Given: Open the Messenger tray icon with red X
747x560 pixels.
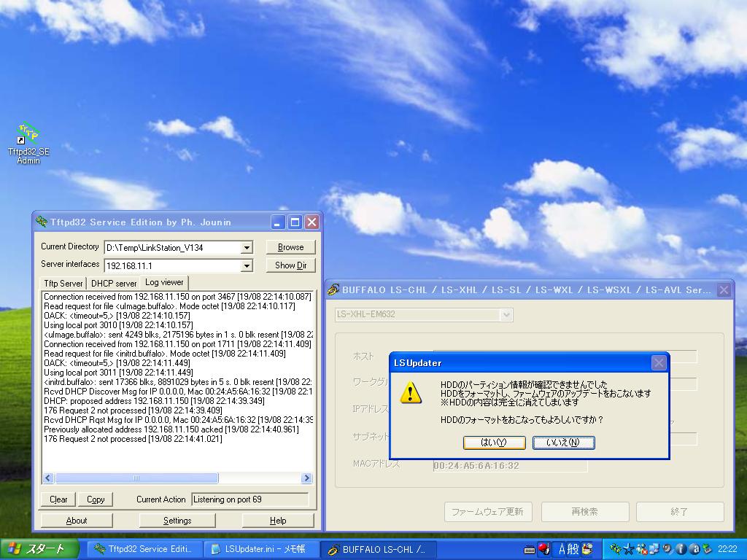Looking at the screenshot, I should pyautogui.click(x=641, y=549).
